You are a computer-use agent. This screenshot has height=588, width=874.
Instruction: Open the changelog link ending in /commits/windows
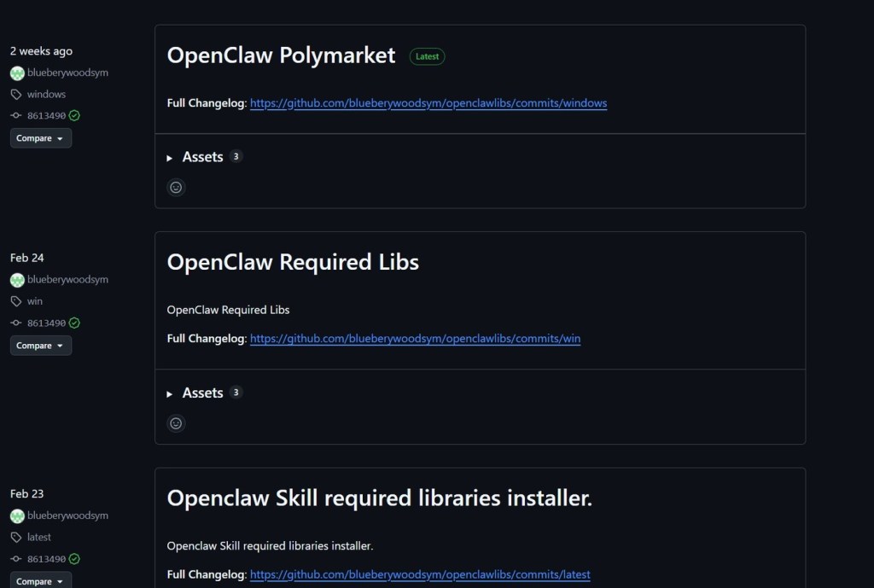[x=428, y=103]
